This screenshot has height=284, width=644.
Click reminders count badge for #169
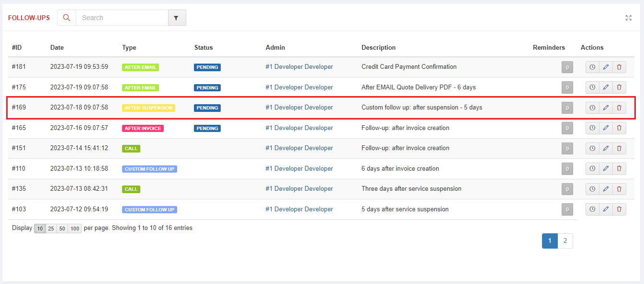coord(567,108)
